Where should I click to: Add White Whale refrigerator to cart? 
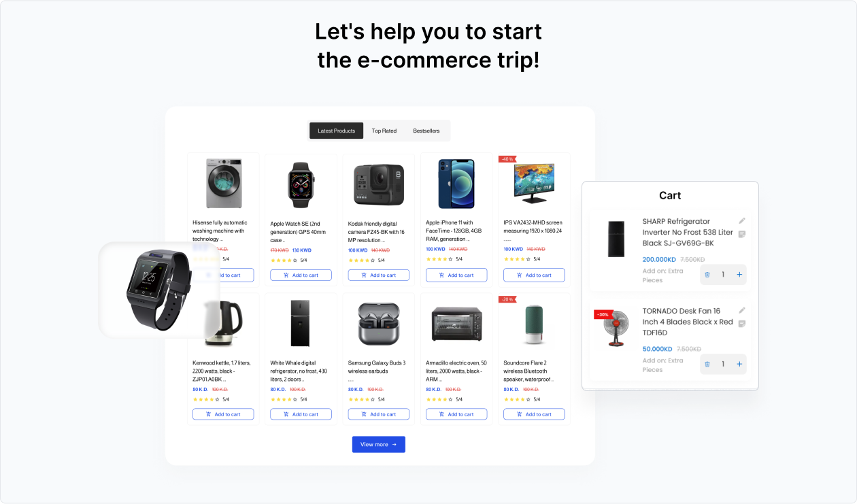[301, 414]
